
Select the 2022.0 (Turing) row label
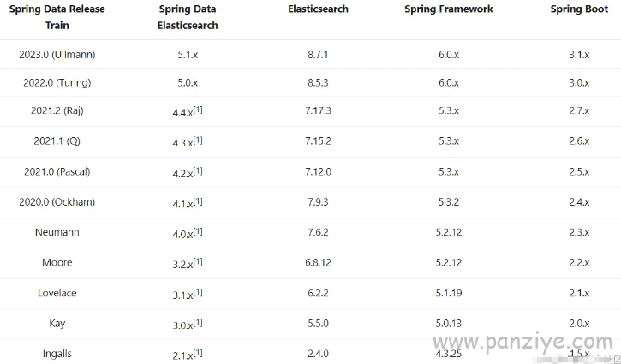(57, 82)
